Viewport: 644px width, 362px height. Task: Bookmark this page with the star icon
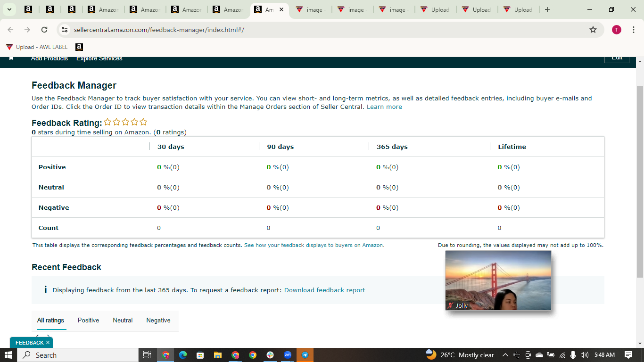593,30
